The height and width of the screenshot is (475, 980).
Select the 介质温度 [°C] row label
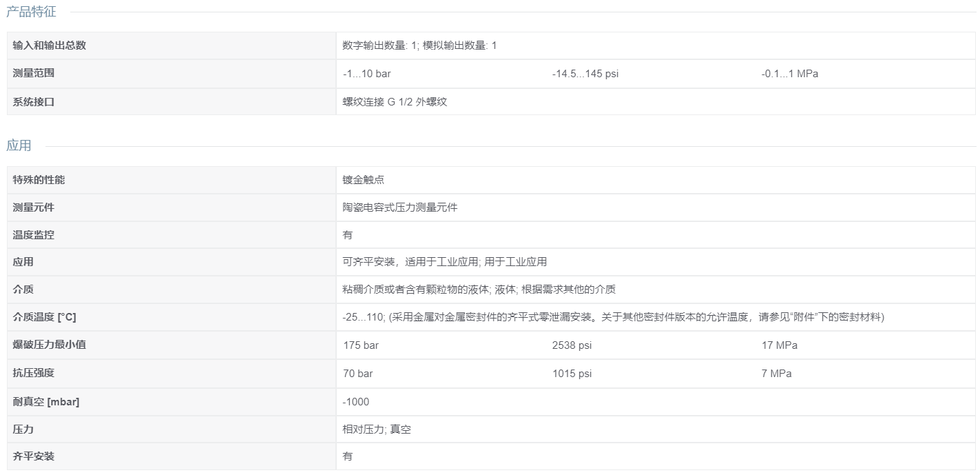coord(45,317)
